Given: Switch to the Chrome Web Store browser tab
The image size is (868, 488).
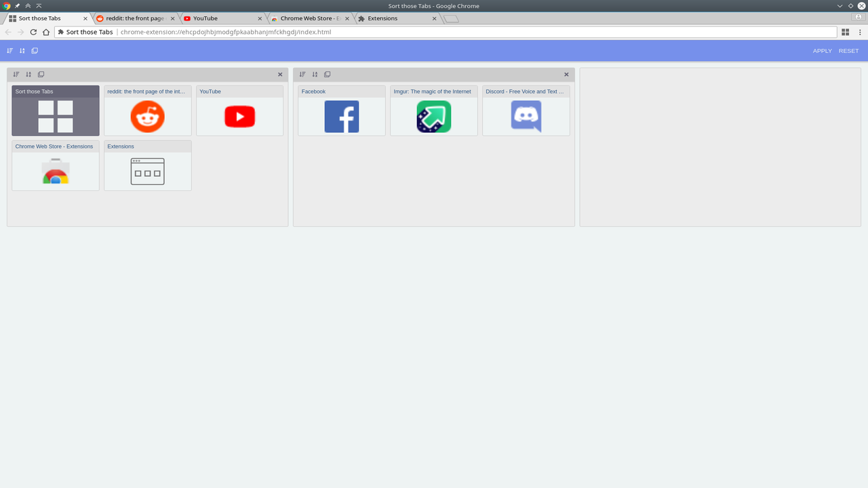Looking at the screenshot, I should [x=310, y=18].
